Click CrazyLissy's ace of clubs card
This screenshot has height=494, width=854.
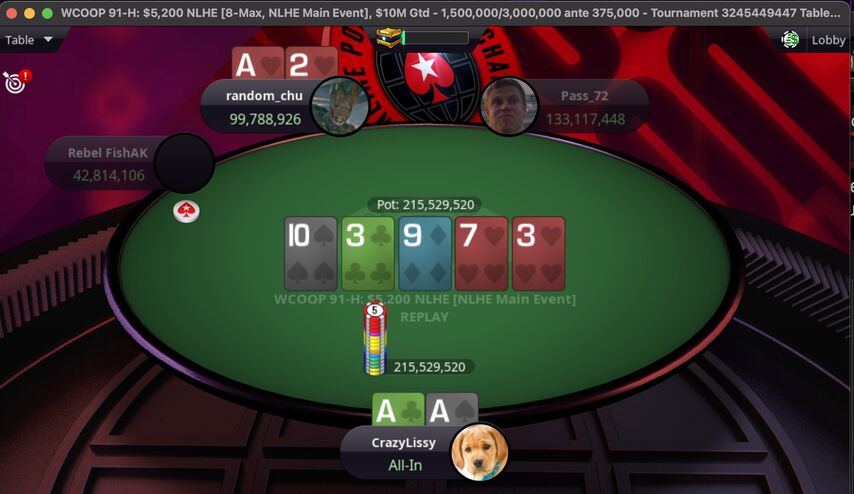click(x=398, y=409)
